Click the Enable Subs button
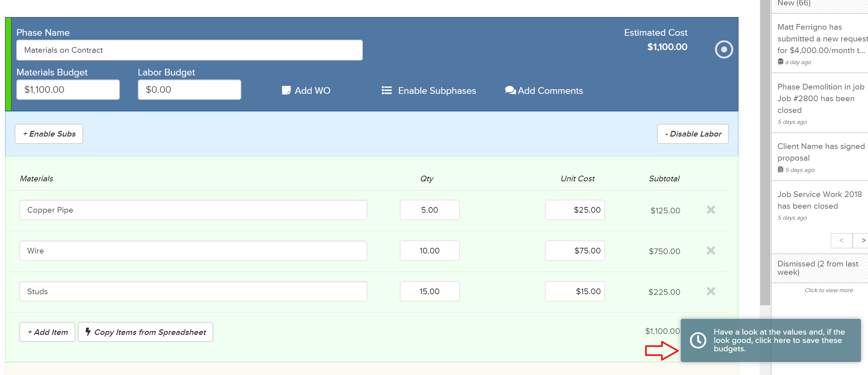 [49, 134]
